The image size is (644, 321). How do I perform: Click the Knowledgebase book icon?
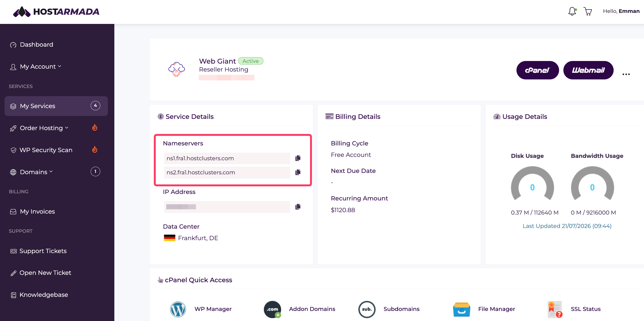click(x=13, y=295)
